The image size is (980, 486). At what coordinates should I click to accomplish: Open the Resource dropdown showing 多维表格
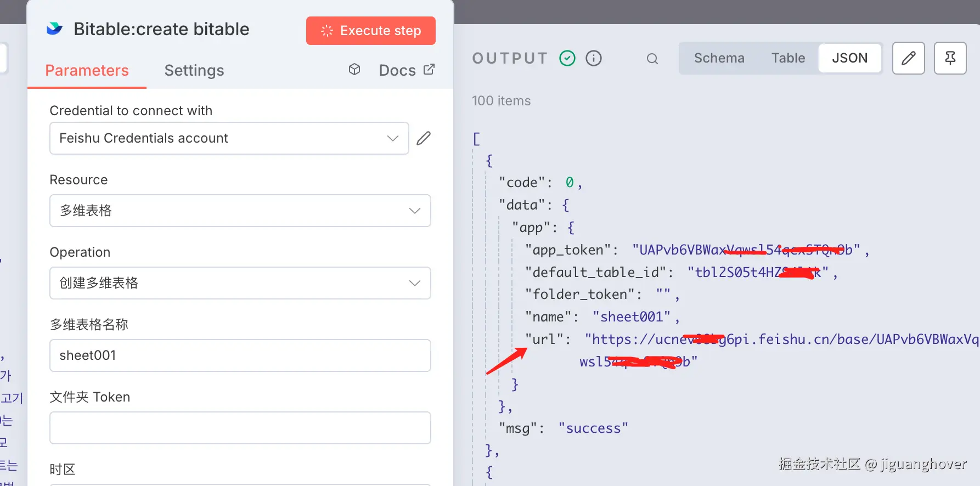point(240,211)
